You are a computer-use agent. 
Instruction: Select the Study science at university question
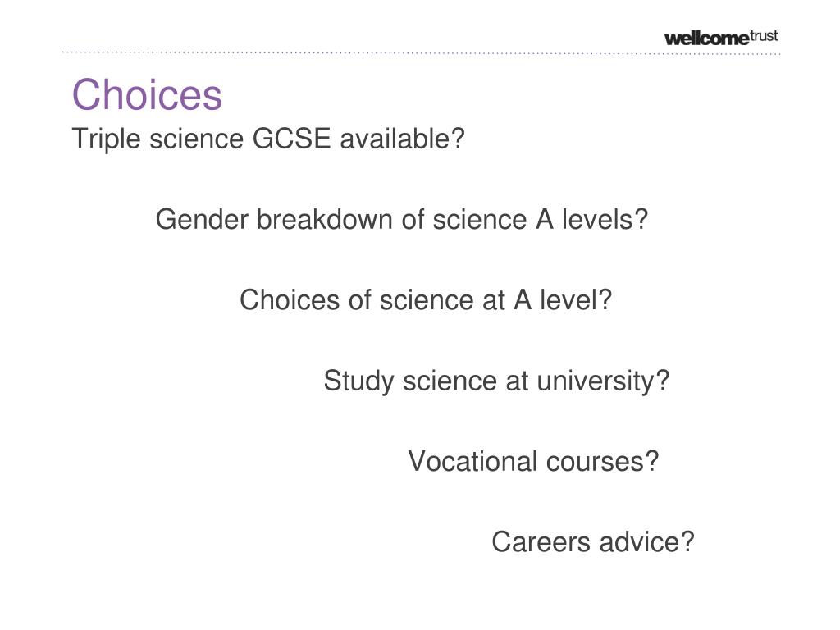click(x=496, y=381)
